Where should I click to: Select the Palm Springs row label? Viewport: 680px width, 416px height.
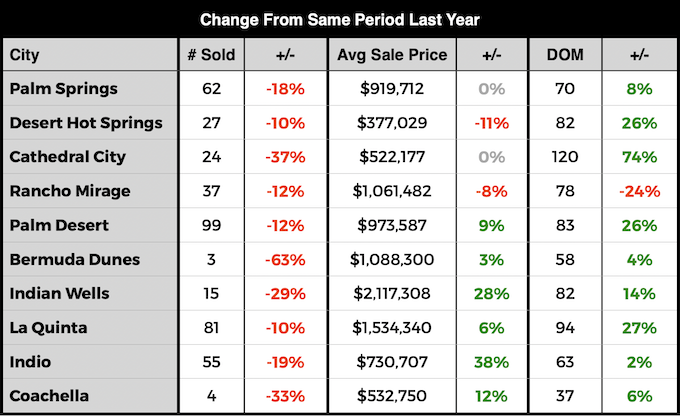(63, 89)
